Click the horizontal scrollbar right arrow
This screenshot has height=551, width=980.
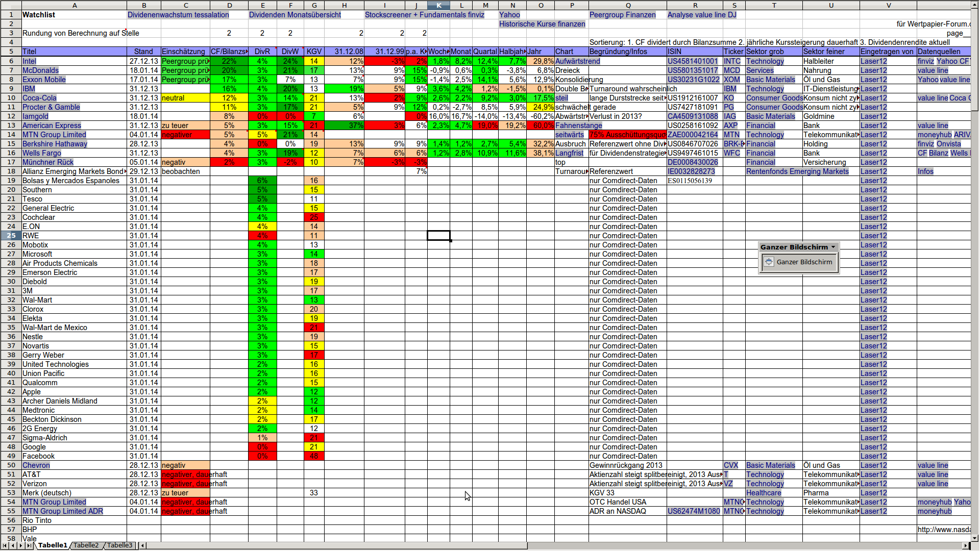(966, 545)
